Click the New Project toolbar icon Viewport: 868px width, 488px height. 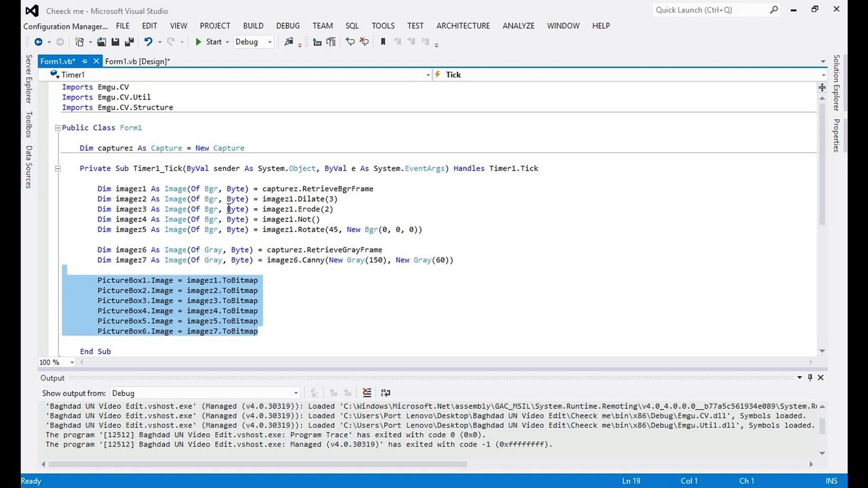coord(79,42)
